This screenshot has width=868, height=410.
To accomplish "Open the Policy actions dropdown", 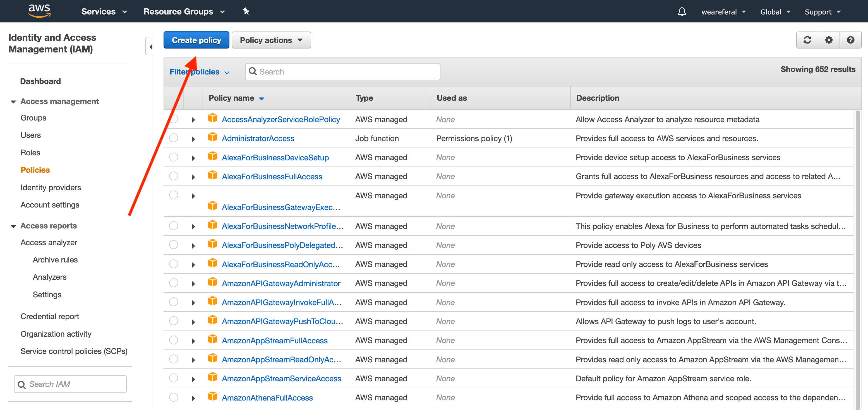I will click(x=271, y=40).
